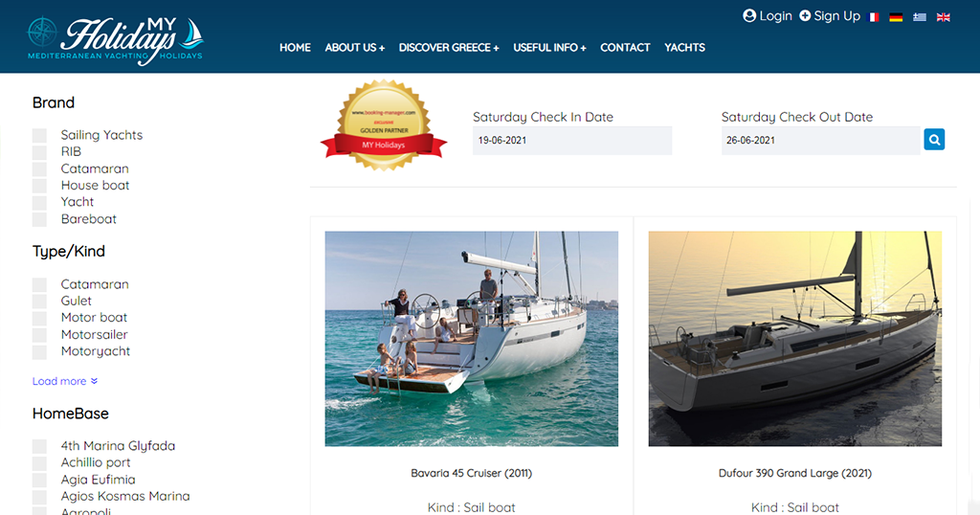Tick the Gulet type checkbox
The image size is (980, 515).
[x=39, y=302]
